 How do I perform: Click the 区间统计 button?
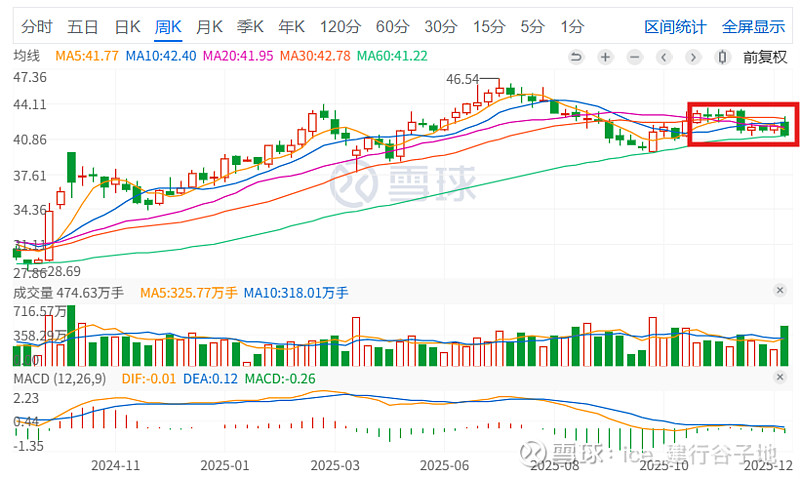point(675,26)
